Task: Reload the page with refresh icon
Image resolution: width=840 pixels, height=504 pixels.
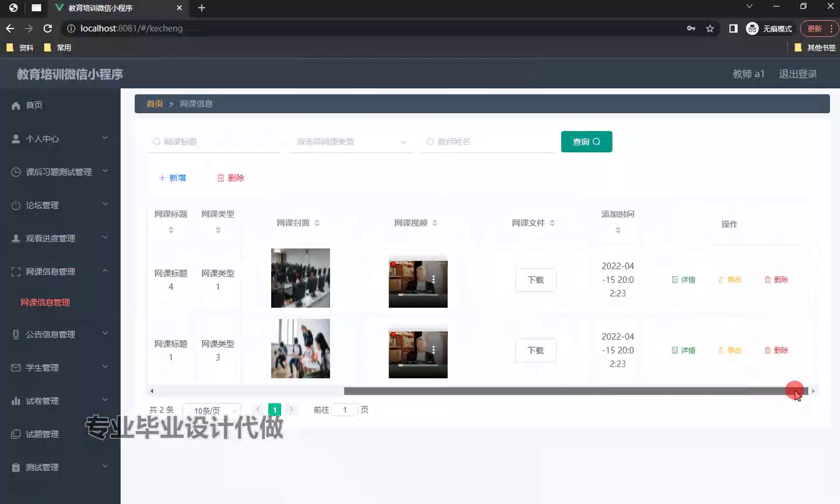Action: [x=48, y=28]
